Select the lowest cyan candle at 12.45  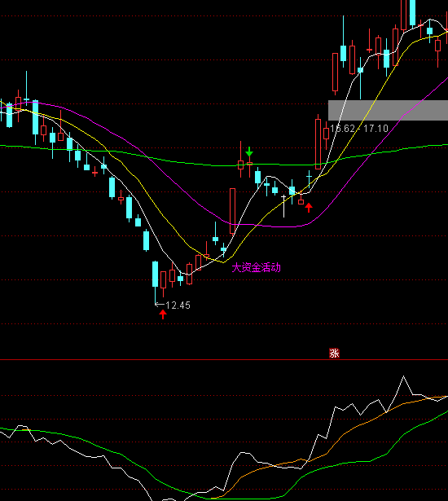(x=156, y=275)
